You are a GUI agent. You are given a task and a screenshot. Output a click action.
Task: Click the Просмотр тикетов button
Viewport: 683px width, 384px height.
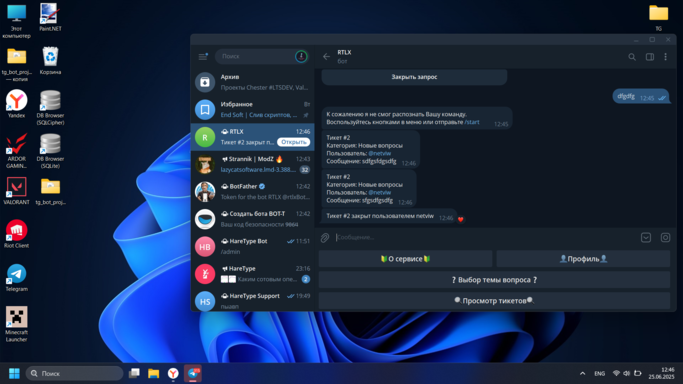point(494,300)
